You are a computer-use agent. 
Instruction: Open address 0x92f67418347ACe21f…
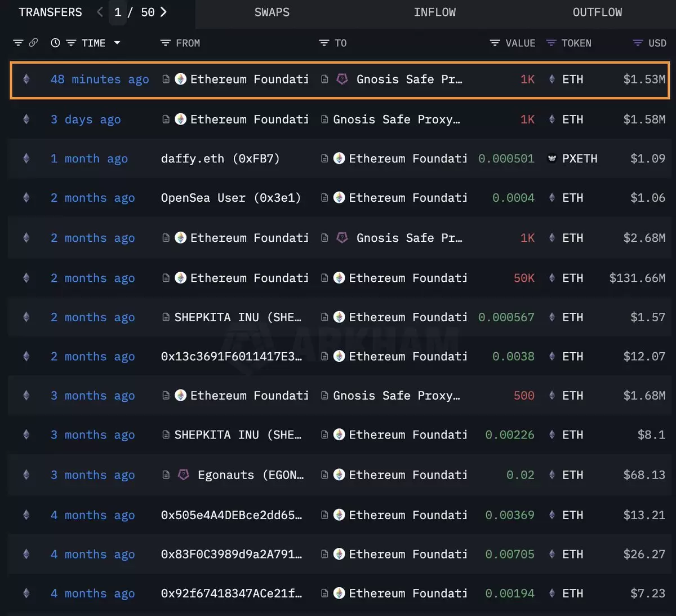[x=232, y=593]
